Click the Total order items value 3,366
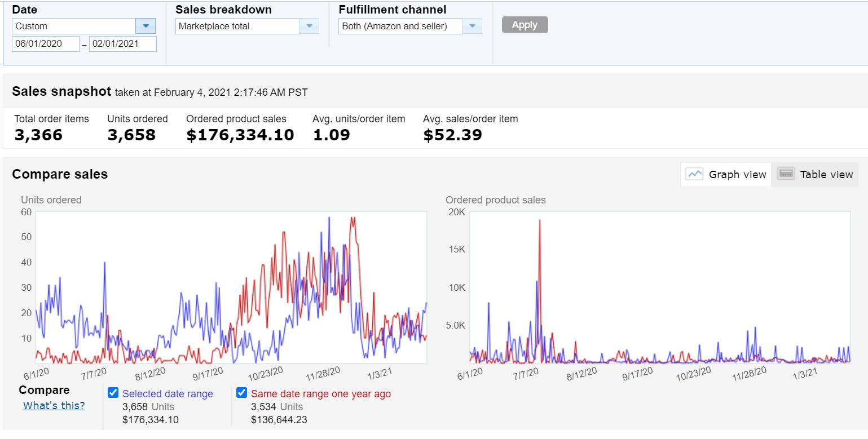Screen dimensions: 868x439 (38, 135)
